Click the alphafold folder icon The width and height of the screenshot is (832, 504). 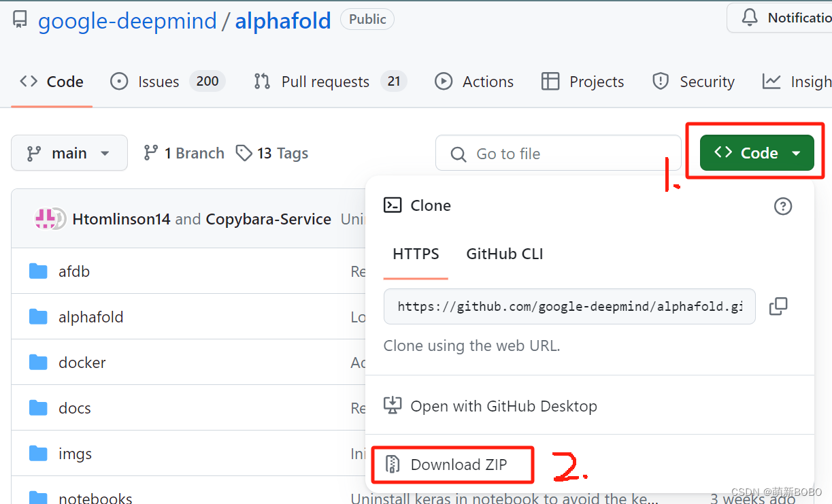click(x=39, y=317)
